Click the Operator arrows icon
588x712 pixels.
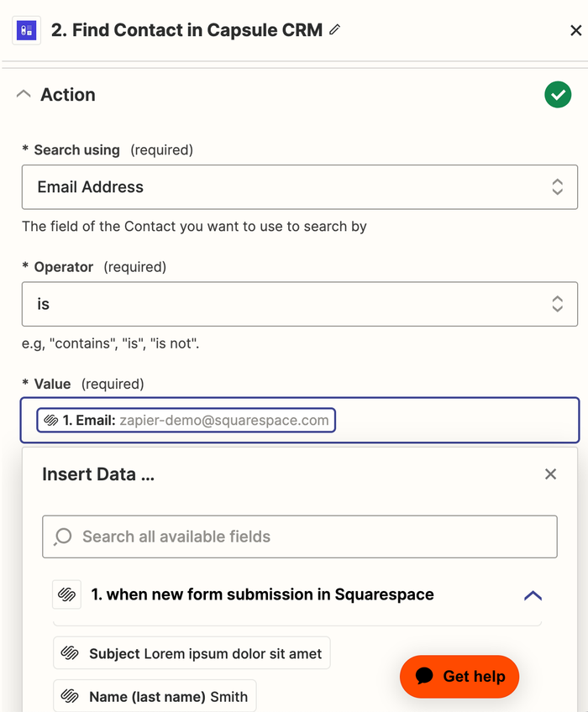click(x=557, y=304)
